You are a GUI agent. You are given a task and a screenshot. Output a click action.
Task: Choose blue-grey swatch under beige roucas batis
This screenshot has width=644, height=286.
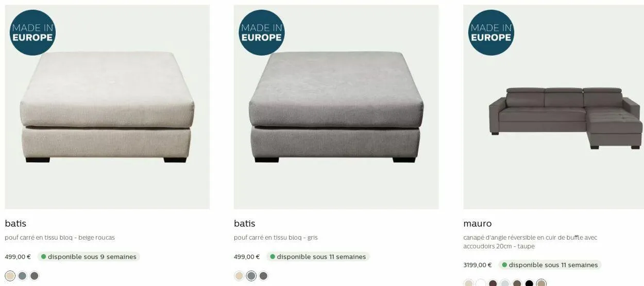point(22,276)
